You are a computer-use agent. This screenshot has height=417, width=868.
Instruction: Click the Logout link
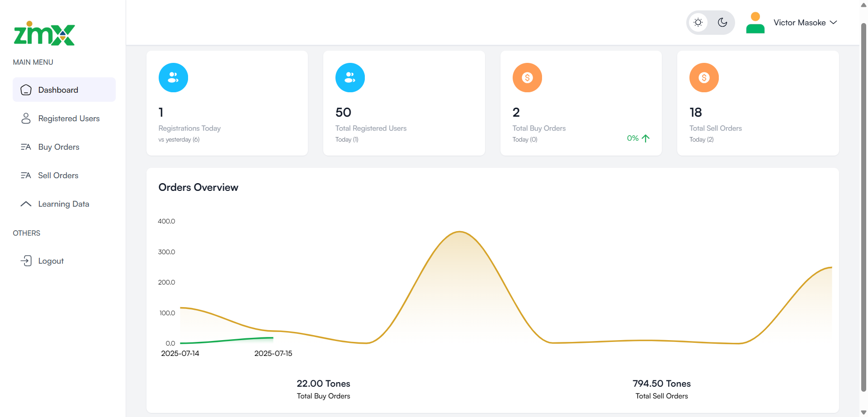pyautogui.click(x=51, y=261)
